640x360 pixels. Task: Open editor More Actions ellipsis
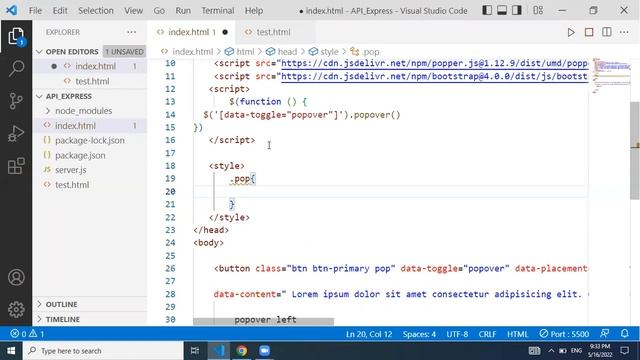pos(624,32)
